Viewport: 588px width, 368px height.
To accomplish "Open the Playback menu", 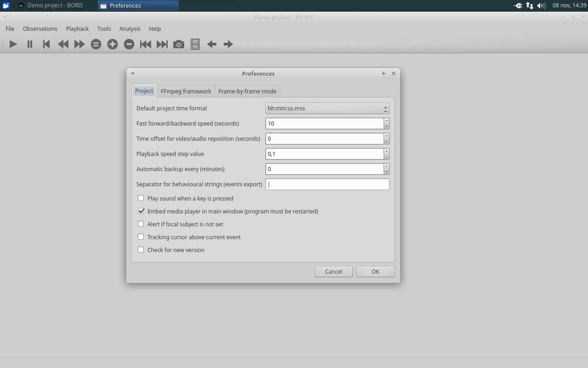I will tap(77, 29).
